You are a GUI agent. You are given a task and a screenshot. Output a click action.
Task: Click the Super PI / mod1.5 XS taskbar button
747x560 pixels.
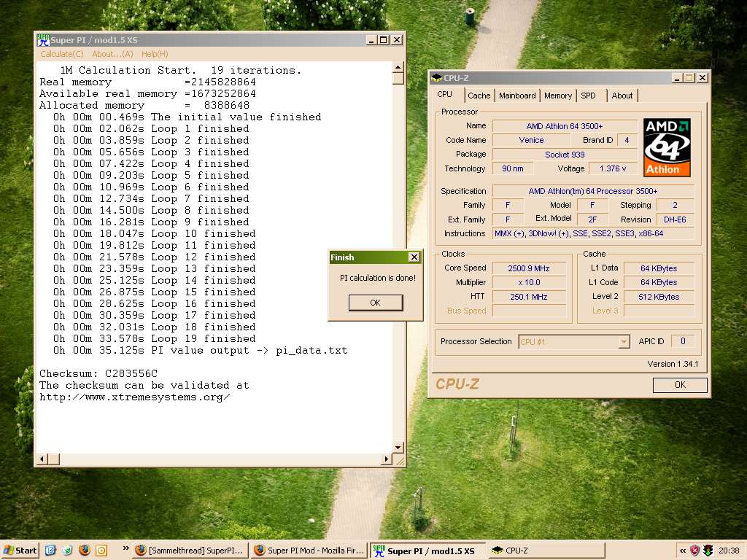click(427, 551)
